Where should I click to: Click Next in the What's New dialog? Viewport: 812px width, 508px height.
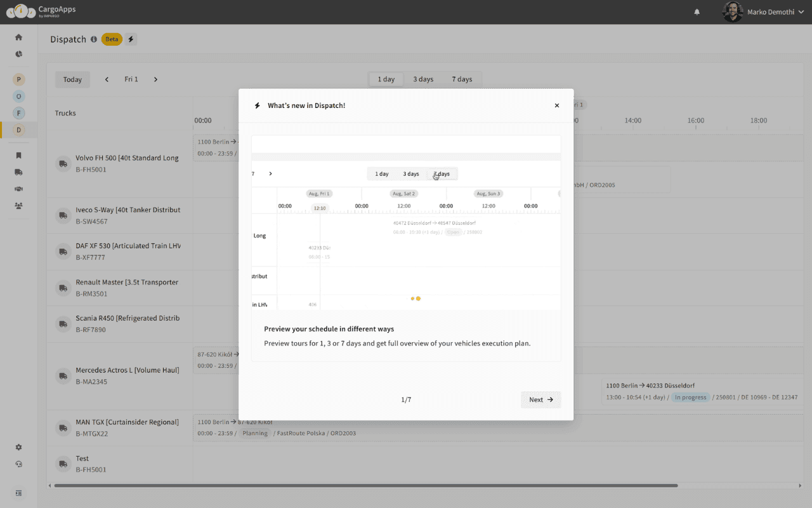pyautogui.click(x=540, y=400)
